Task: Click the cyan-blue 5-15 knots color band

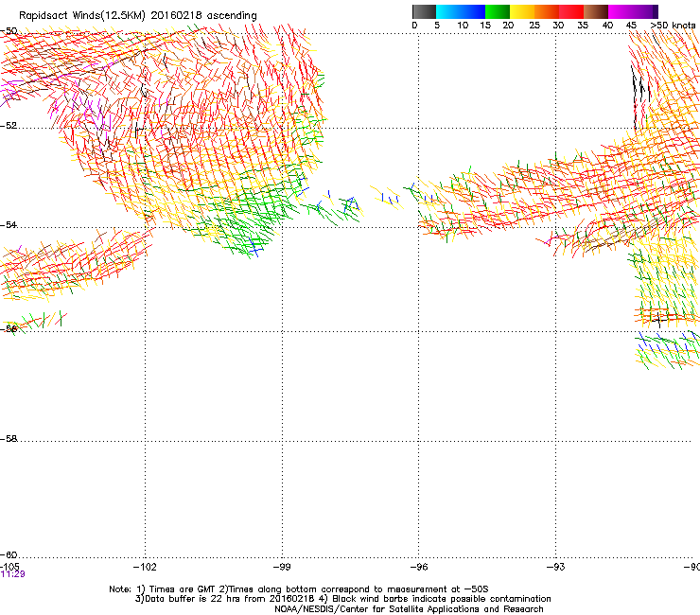Action: pyautogui.click(x=461, y=11)
